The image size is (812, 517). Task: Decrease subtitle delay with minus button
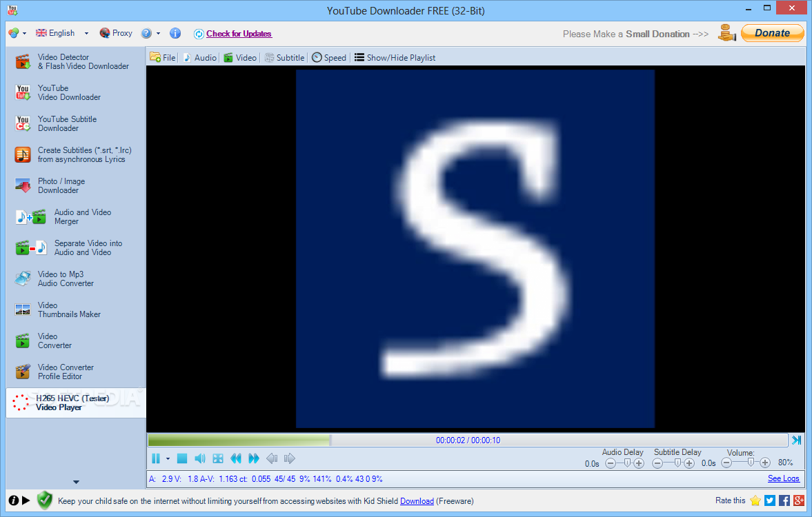tap(657, 463)
